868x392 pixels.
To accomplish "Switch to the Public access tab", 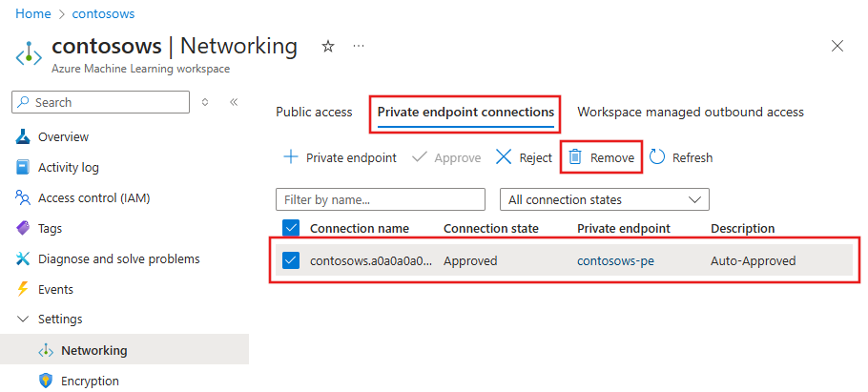I will tap(314, 112).
